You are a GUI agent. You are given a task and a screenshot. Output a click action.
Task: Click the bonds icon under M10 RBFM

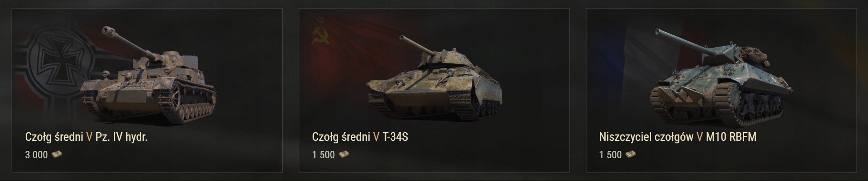pos(631,154)
